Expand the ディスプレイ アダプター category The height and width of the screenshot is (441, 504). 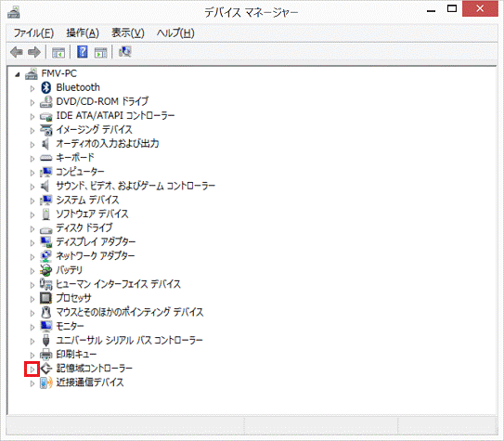pos(32,243)
